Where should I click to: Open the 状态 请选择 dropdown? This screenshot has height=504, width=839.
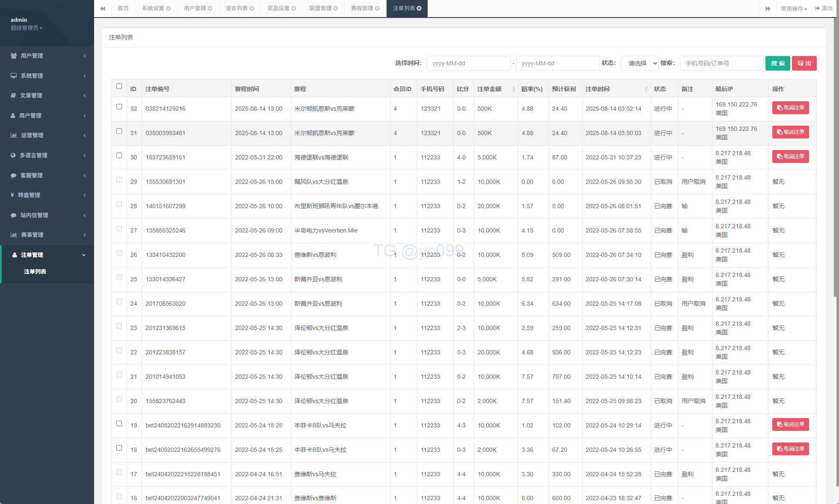(x=640, y=63)
